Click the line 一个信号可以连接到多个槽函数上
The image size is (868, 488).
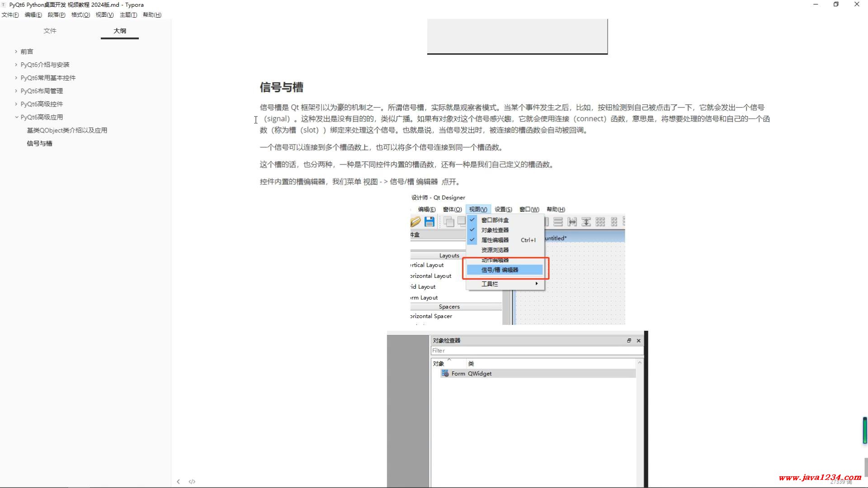tap(382, 147)
